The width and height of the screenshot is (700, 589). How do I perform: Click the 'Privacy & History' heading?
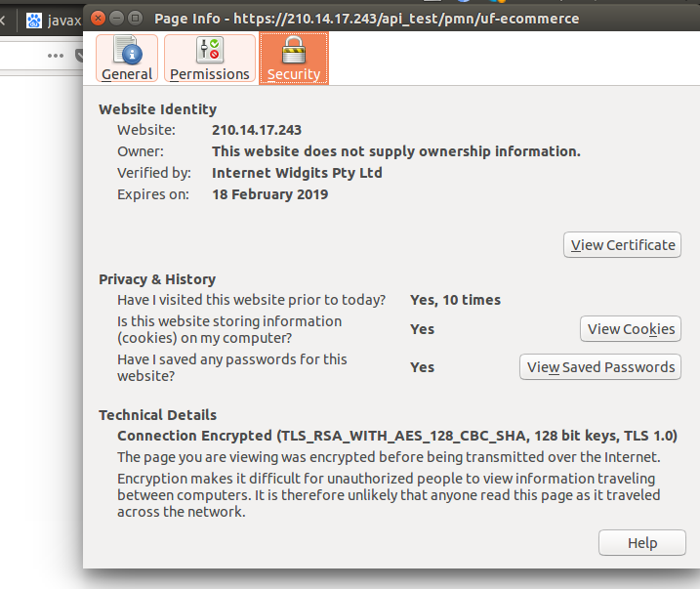[157, 279]
